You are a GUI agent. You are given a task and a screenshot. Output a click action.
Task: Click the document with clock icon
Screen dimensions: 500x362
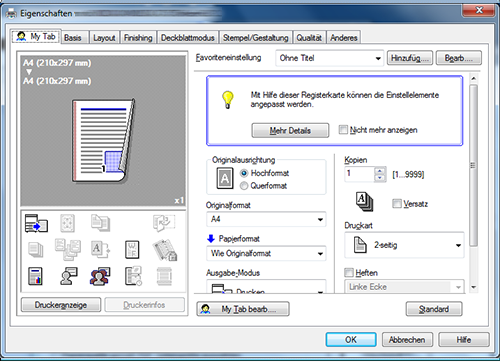click(133, 276)
